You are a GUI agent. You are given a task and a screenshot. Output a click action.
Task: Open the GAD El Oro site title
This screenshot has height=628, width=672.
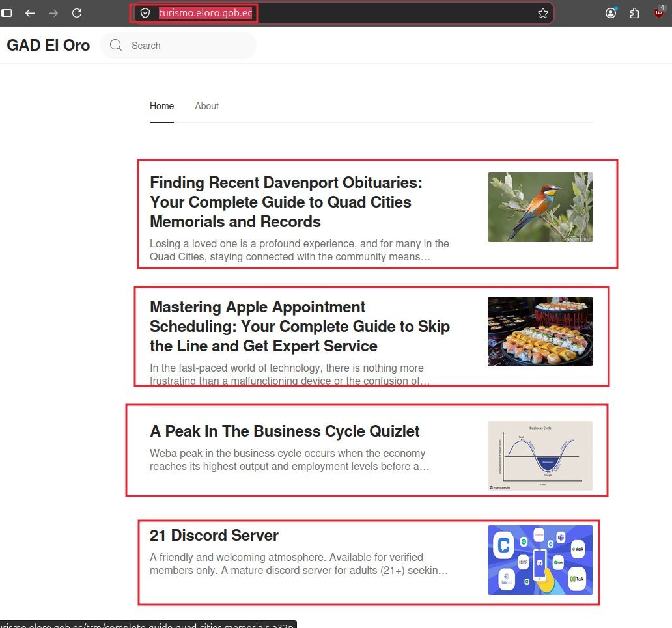click(48, 46)
